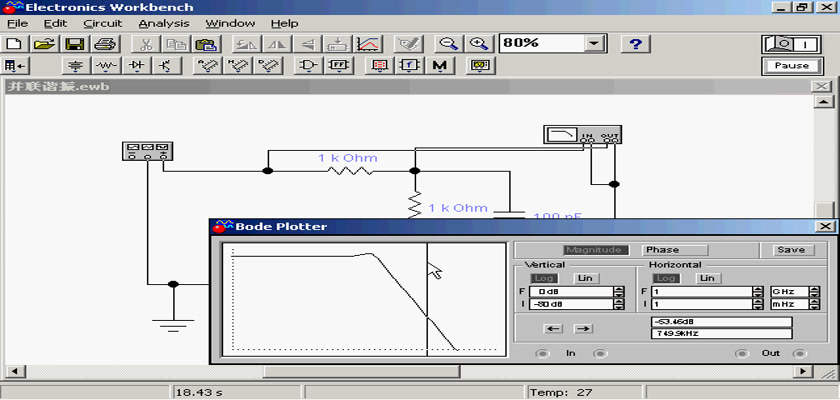840x400 pixels.
Task: Open component properties icon
Action: [408, 43]
